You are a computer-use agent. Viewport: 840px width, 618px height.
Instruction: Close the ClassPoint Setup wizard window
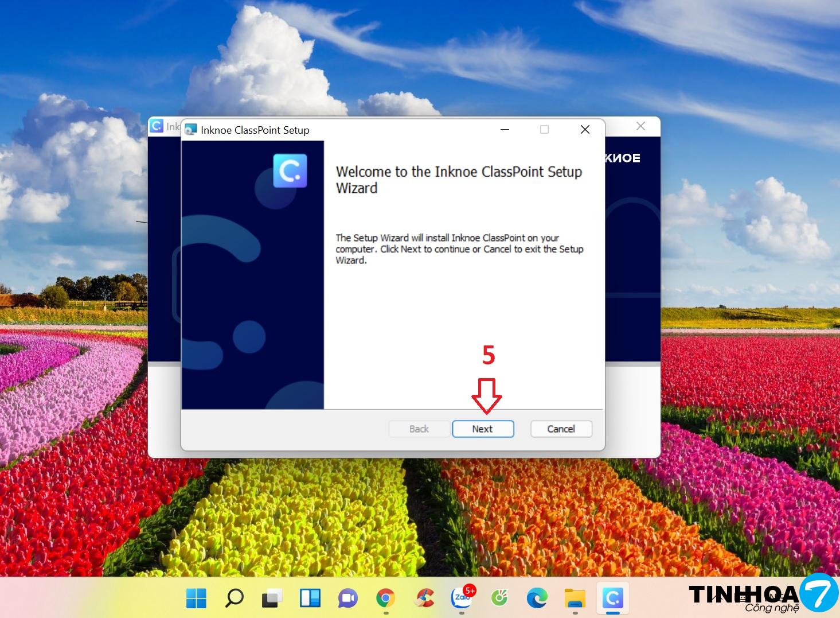click(x=585, y=130)
